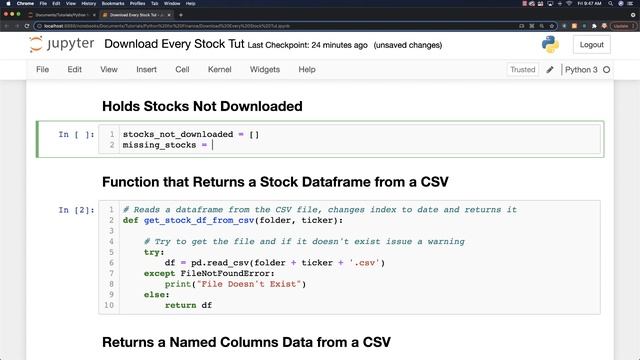Click the In [ ]: prompt
This screenshot has width=640, height=360.
(x=76, y=134)
